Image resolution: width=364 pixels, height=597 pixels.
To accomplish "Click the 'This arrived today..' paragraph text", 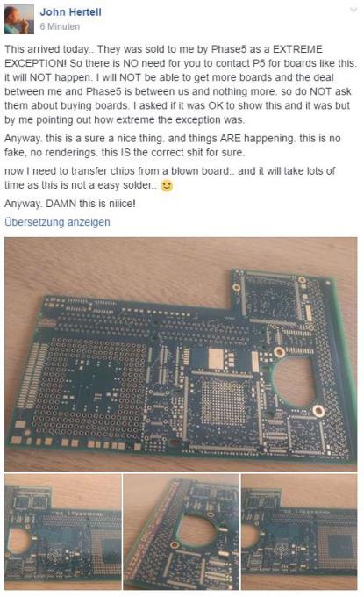I will click(181, 84).
